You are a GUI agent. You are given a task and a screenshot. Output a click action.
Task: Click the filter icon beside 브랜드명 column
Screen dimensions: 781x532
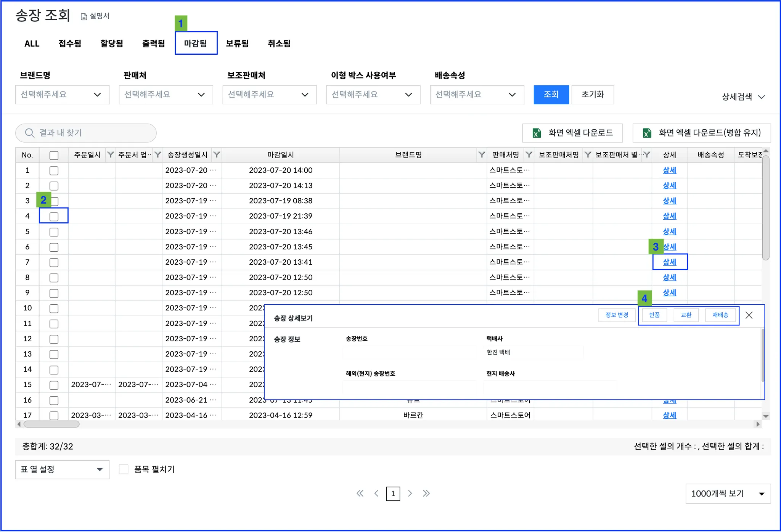click(482, 154)
